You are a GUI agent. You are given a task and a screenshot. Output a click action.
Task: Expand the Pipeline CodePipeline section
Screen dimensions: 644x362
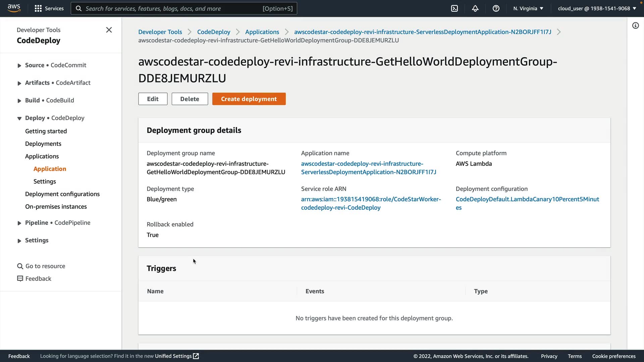point(19,223)
